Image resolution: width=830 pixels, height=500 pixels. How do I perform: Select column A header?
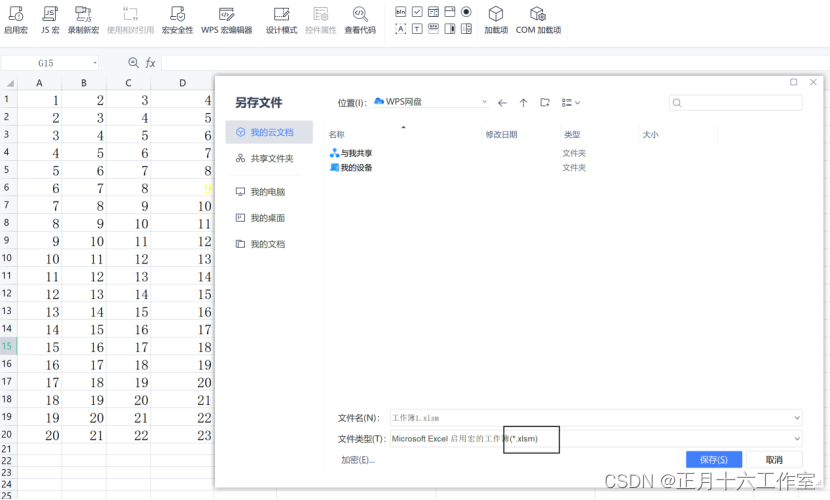(x=39, y=83)
